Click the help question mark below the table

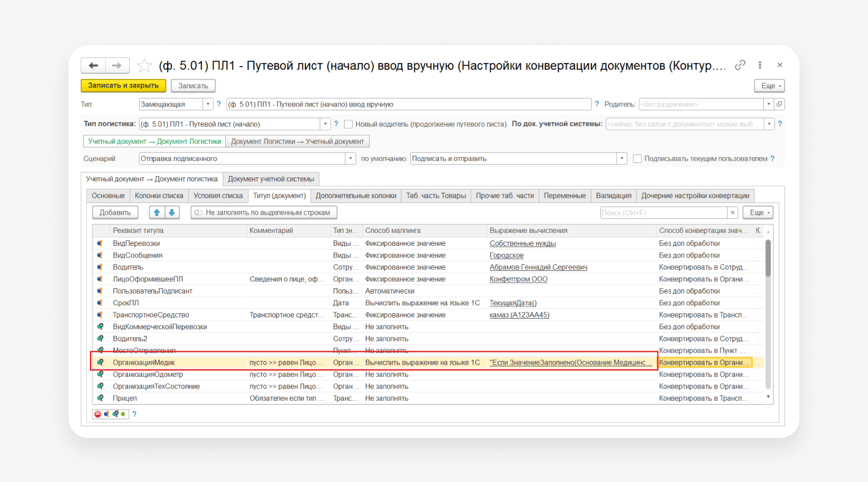click(134, 414)
